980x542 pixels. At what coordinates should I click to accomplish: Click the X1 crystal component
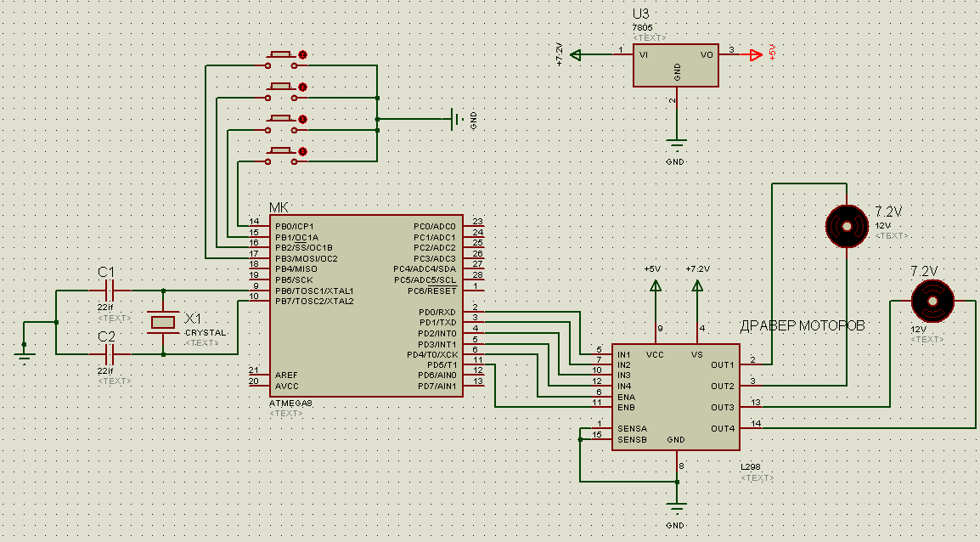(x=163, y=322)
